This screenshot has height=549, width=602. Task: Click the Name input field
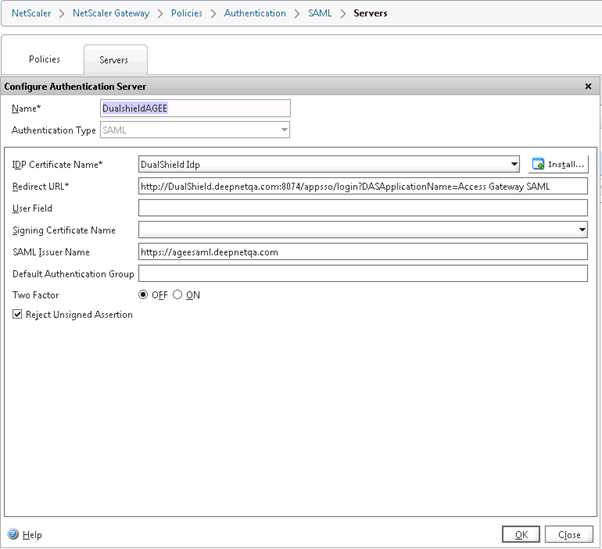click(195, 108)
